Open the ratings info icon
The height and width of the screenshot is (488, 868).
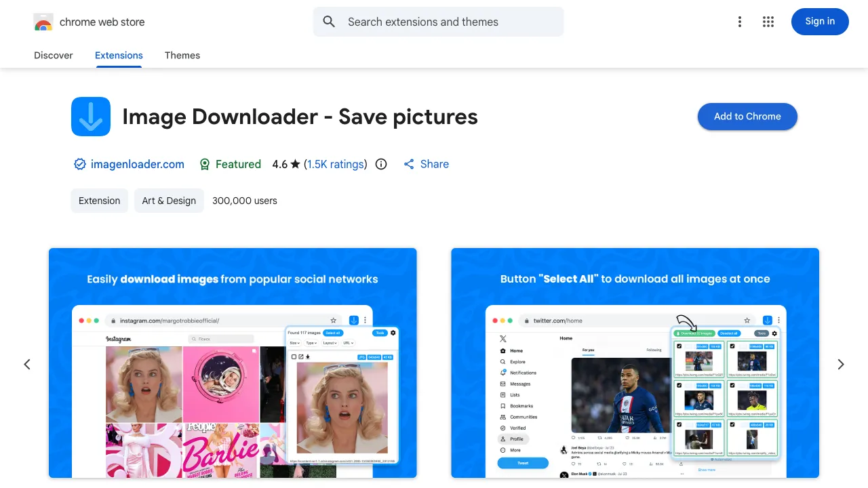(x=381, y=164)
